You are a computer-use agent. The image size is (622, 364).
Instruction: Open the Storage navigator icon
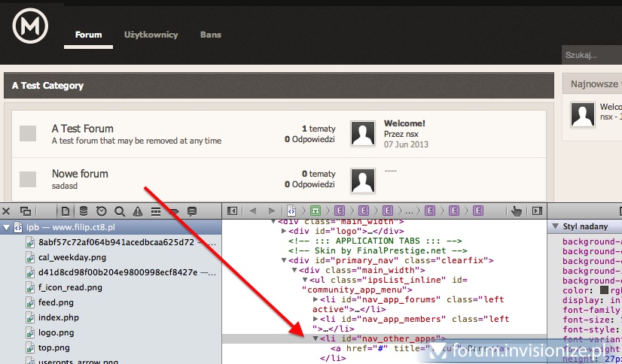84,211
